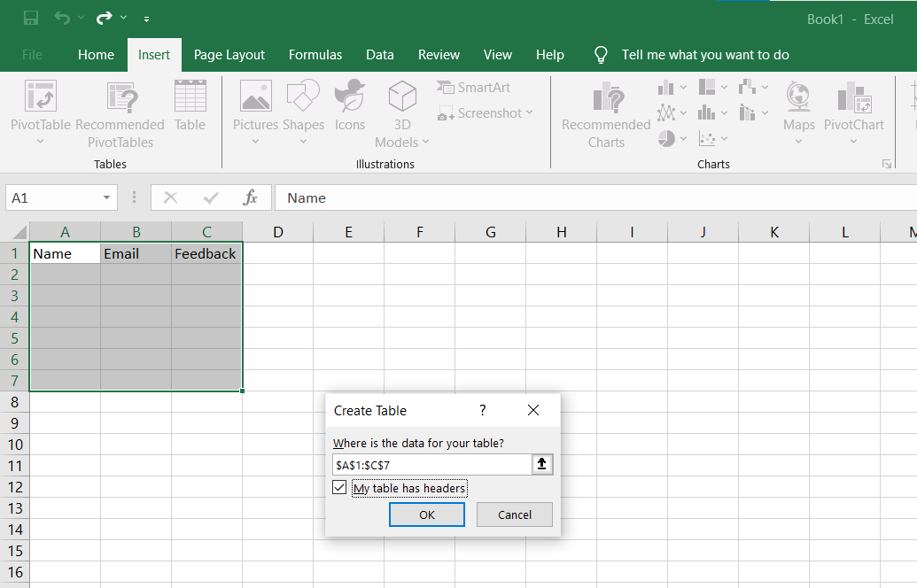Click the Create Table help question mark
The height and width of the screenshot is (588, 917).
tap(483, 410)
